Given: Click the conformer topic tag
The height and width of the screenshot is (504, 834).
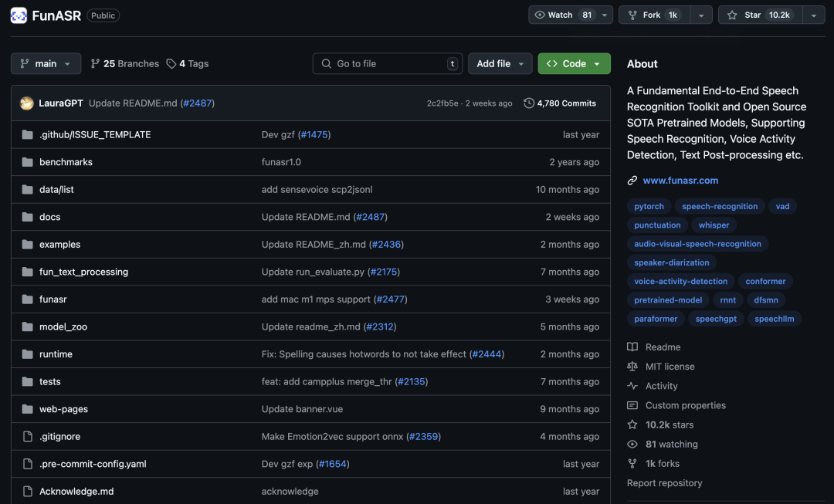Looking at the screenshot, I should pyautogui.click(x=765, y=281).
